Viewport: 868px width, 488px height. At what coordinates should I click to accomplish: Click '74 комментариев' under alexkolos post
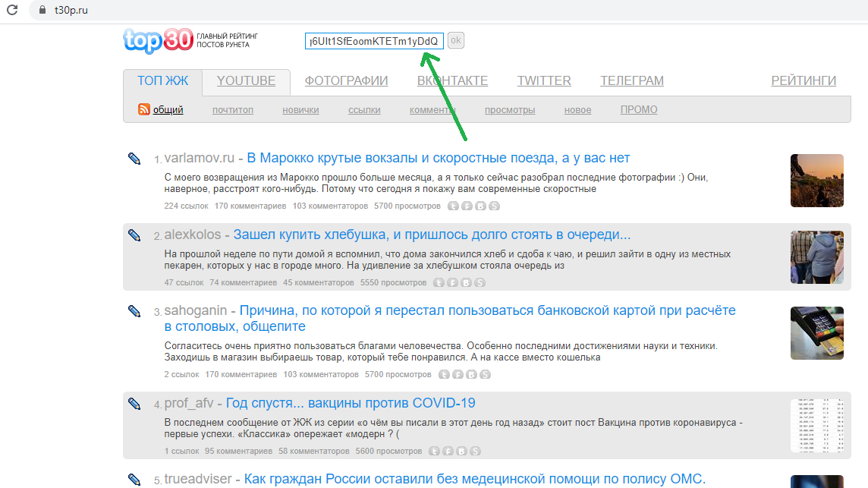click(x=243, y=282)
